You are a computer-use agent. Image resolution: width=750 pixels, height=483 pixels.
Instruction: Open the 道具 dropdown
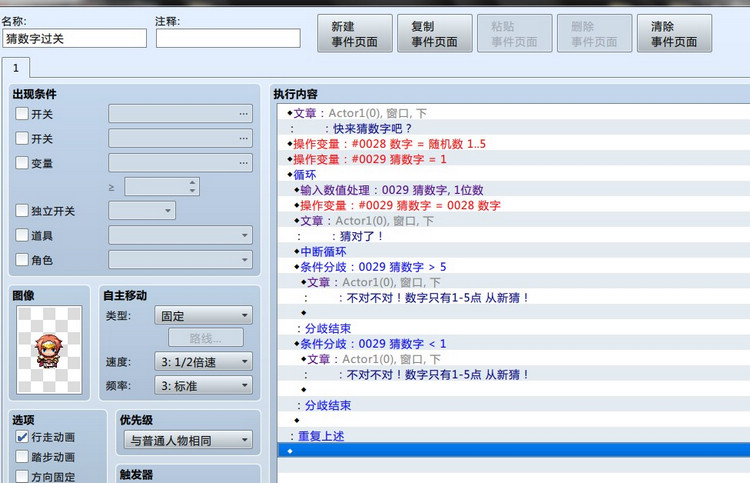[180, 235]
